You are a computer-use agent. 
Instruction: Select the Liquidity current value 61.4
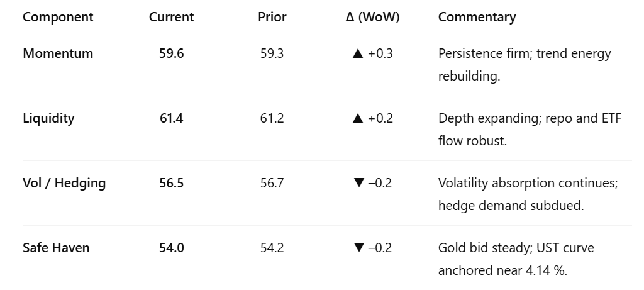click(171, 118)
